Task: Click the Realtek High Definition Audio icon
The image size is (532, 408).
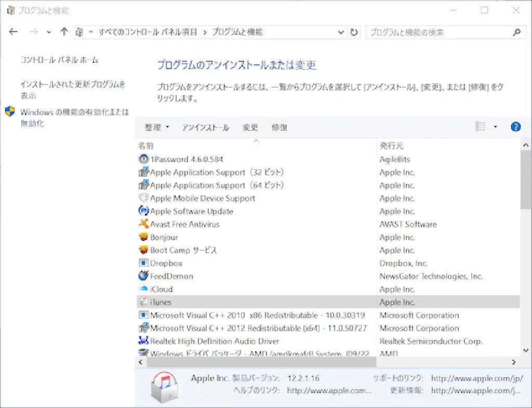Action: tap(143, 341)
